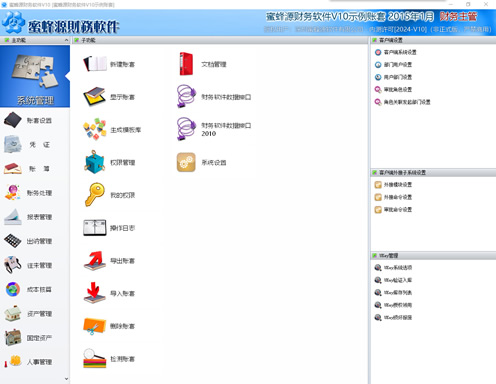The height and width of the screenshot is (384, 496).
Task: Open 外接模块设置 link
Action: tap(398, 185)
